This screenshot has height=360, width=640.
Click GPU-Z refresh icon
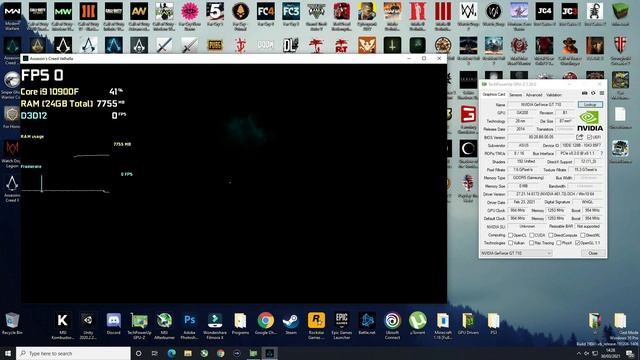point(593,93)
